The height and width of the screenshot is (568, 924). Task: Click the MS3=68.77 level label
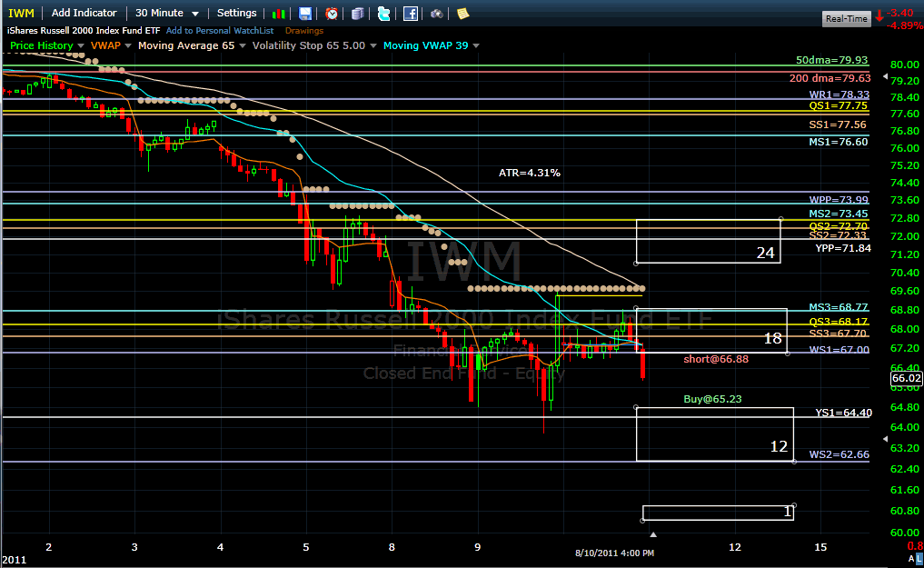click(838, 307)
